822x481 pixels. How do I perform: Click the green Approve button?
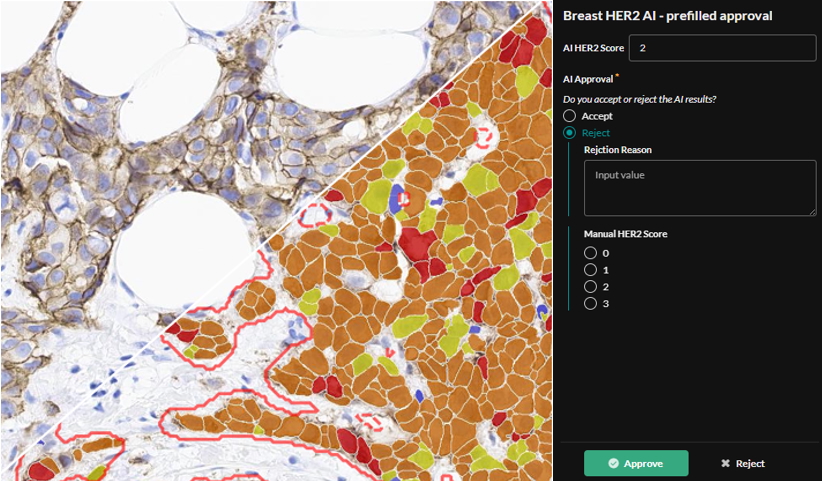pyautogui.click(x=636, y=463)
